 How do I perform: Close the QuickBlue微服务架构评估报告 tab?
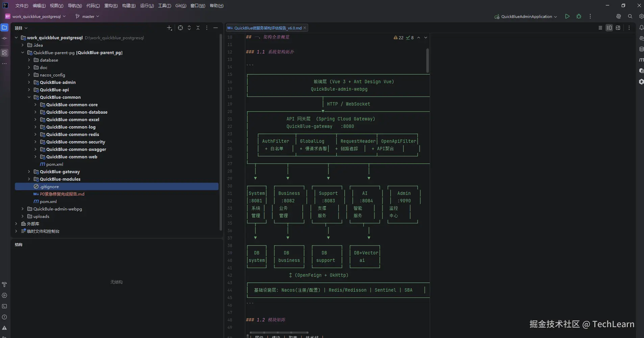point(305,28)
